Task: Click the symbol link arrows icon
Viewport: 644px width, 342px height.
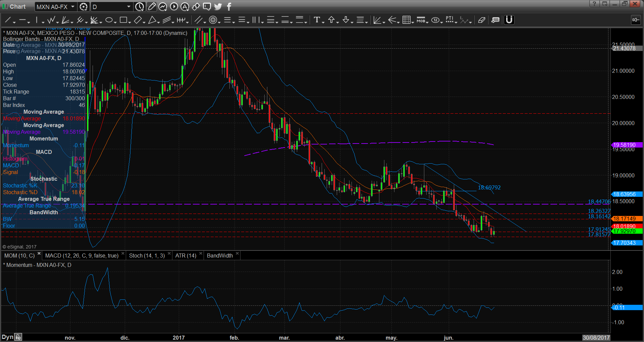Action: pyautogui.click(x=196, y=7)
